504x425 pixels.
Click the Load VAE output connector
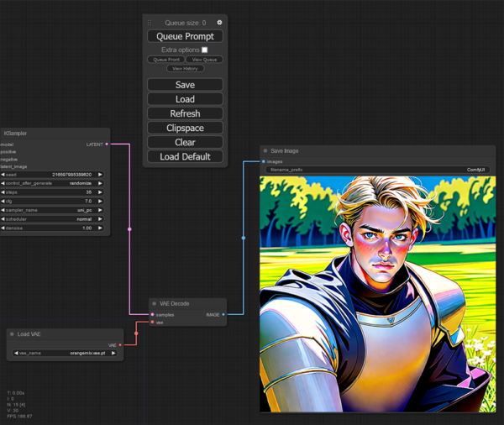click(120, 344)
